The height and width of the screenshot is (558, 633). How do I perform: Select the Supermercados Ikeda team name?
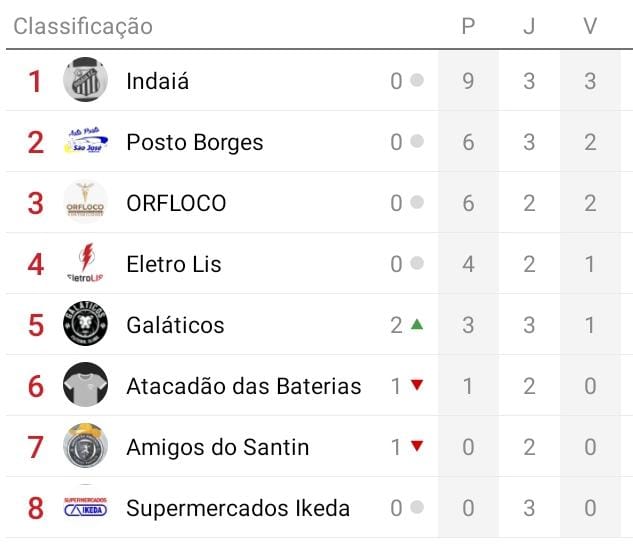click(x=237, y=509)
